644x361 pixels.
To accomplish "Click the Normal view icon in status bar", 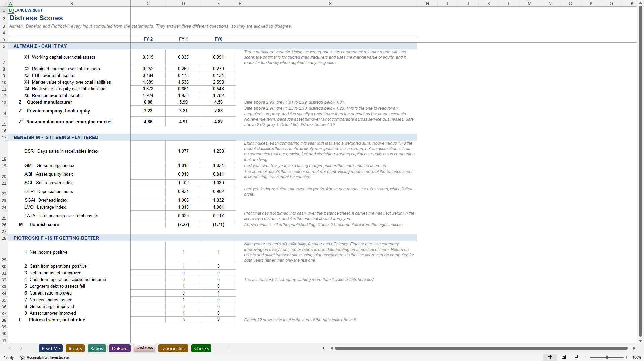I will 550,357.
